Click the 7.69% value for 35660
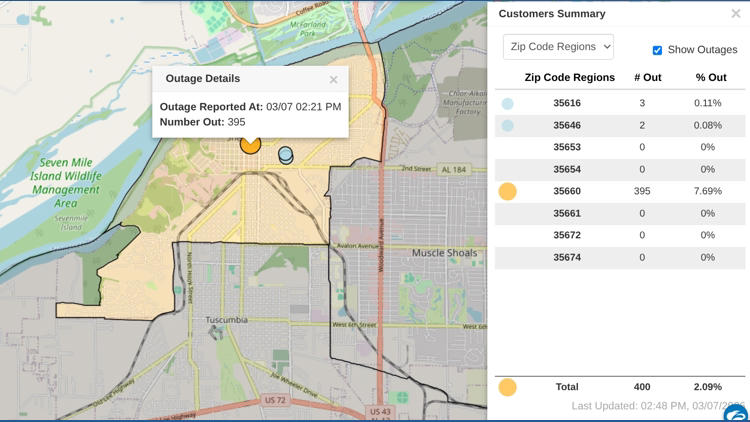Viewport: 750px width, 422px height. click(707, 191)
